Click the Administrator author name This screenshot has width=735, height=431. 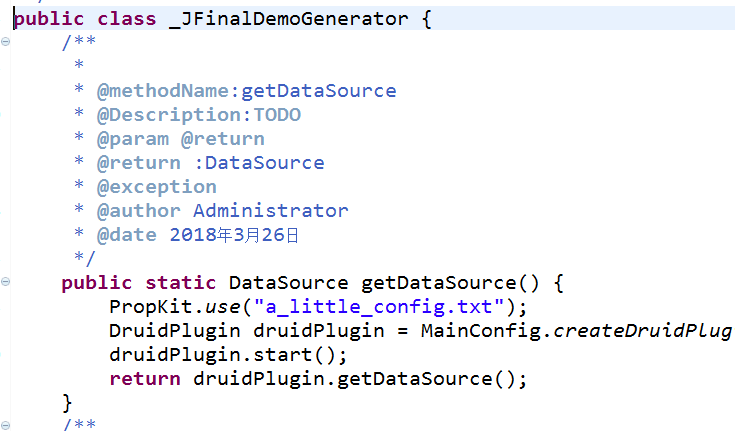tap(271, 211)
